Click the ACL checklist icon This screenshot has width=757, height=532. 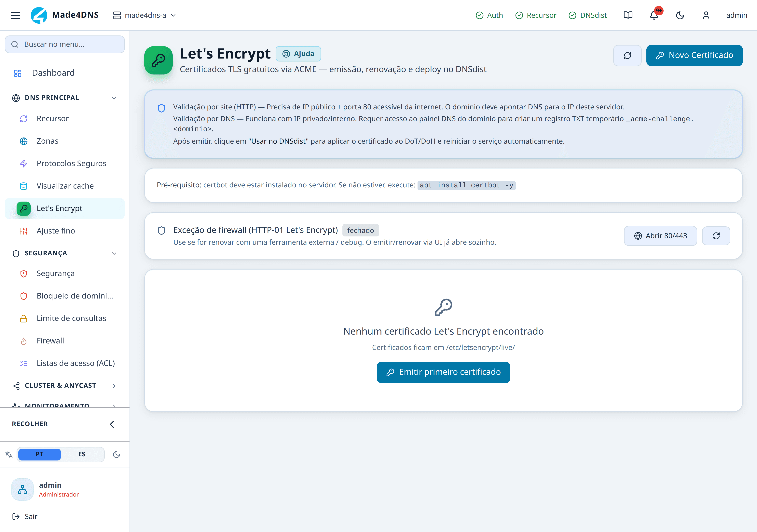tap(24, 364)
